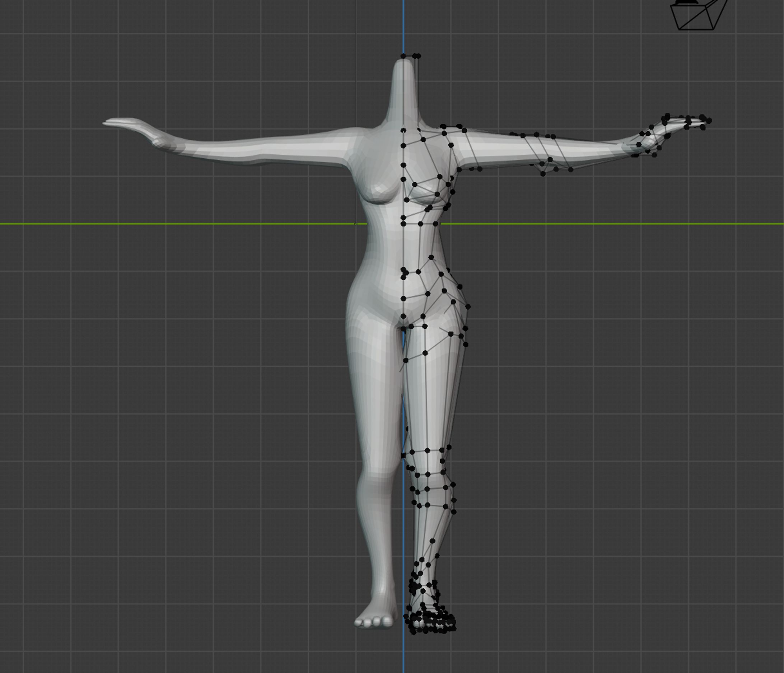Viewport: 784px width, 673px height.
Task: Click the crotch vertex on the center line
Action: click(x=403, y=329)
